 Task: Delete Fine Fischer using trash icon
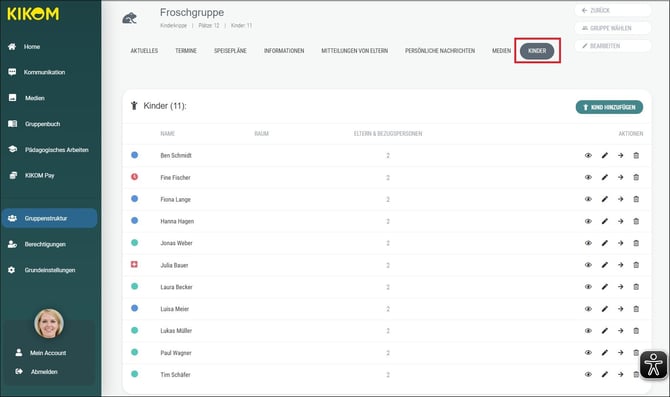pos(636,177)
